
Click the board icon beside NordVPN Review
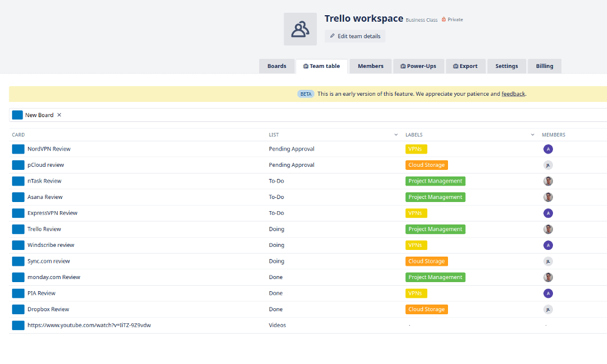pyautogui.click(x=18, y=149)
